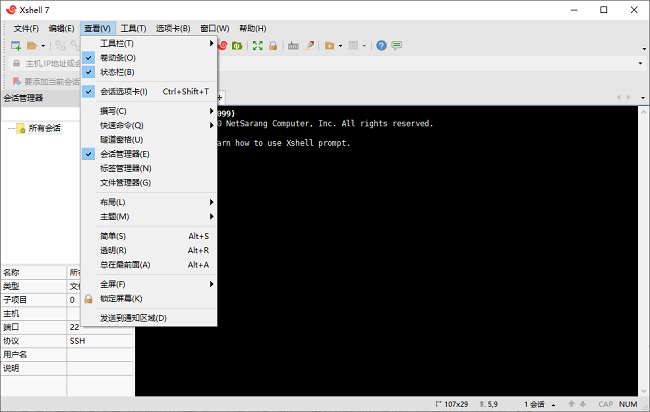Select 所有会话 in session manager tree
650x412 pixels.
(44, 128)
